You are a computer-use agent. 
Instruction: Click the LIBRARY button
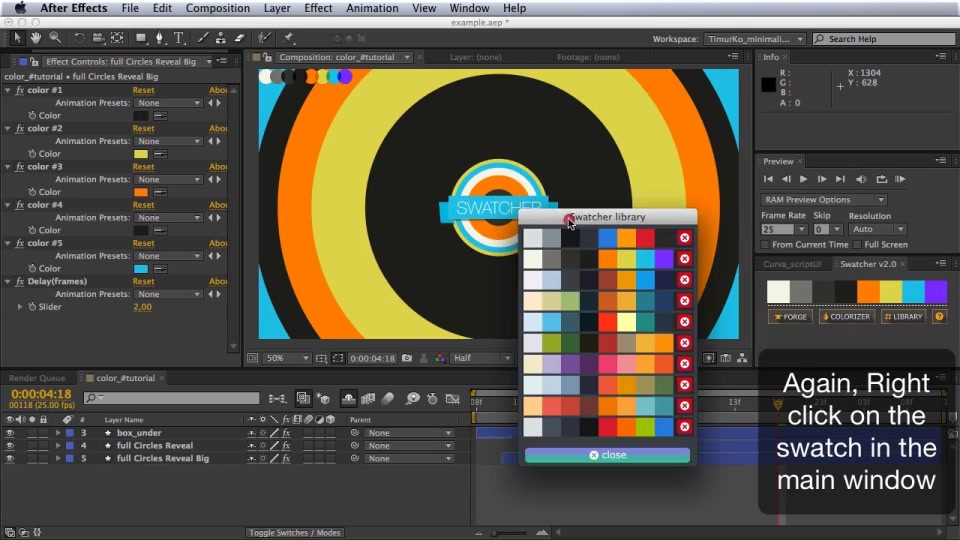[x=903, y=317]
